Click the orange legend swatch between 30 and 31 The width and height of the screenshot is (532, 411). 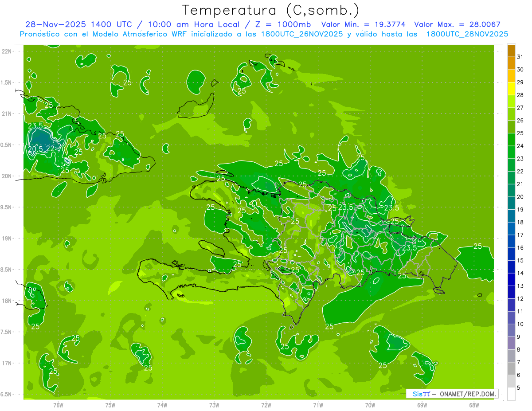coord(511,63)
